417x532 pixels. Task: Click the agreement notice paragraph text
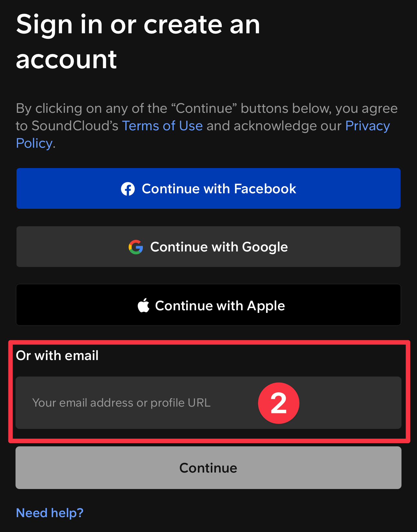pos(207,109)
